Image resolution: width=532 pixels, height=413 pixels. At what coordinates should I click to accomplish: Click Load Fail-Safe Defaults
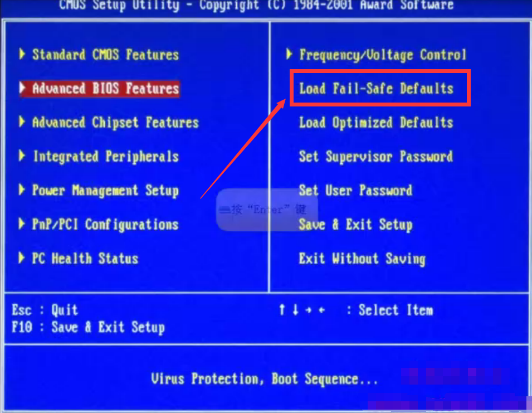376,89
